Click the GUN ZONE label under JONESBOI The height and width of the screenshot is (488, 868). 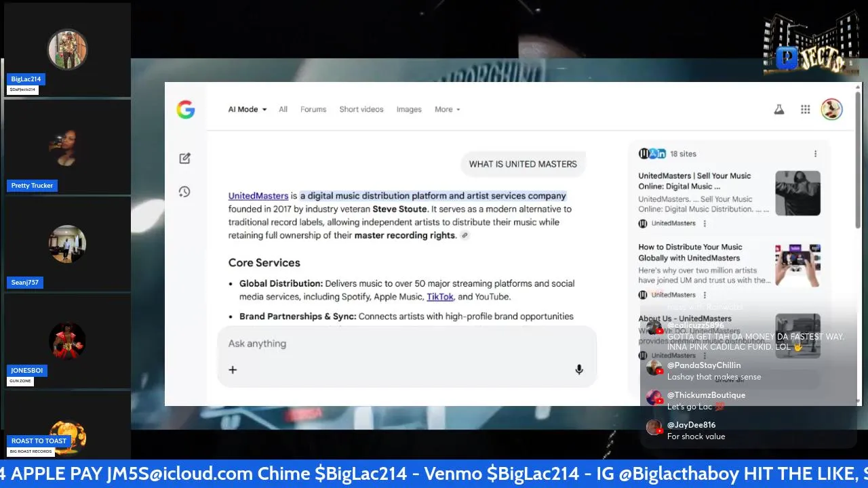click(20, 381)
